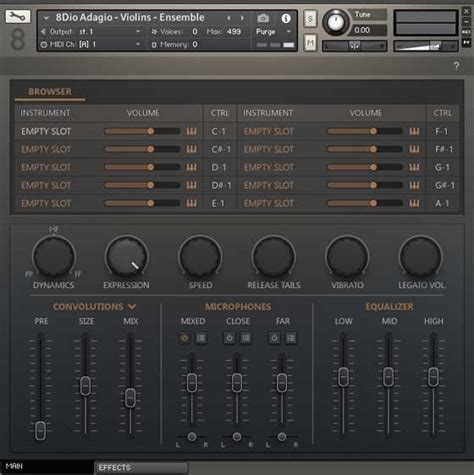Select EMPTY SLOT with CTRL F-1
Viewport: 474px width, 475px height.
(269, 131)
